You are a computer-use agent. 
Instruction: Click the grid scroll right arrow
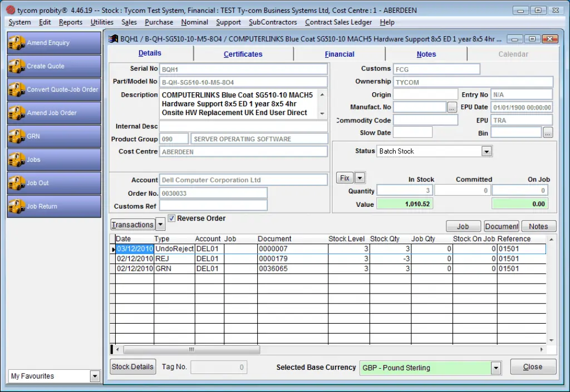542,350
